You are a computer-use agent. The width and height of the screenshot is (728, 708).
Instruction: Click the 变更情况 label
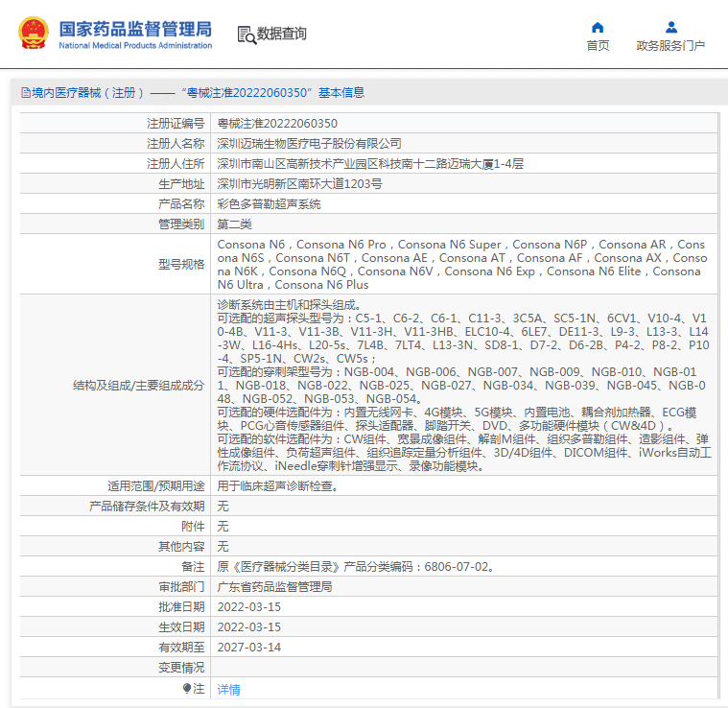click(181, 667)
